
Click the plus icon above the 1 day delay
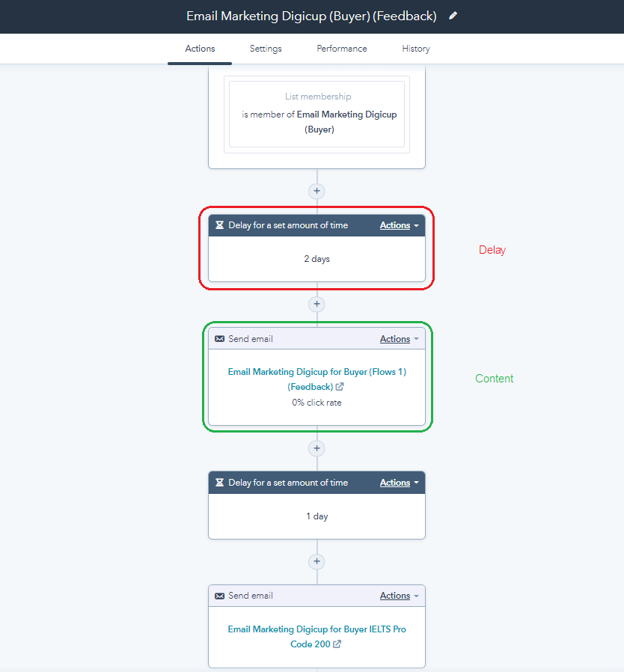[316, 448]
